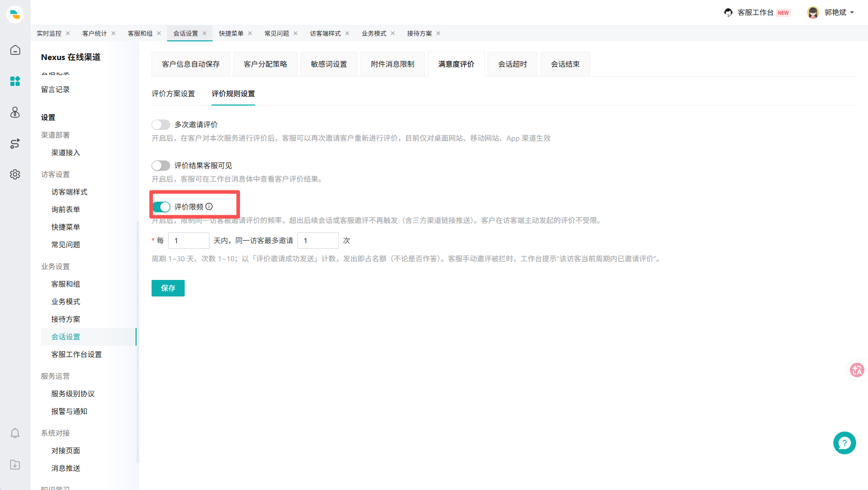
Task: Open 渠道接入 in the sidebar
Action: [x=66, y=153]
